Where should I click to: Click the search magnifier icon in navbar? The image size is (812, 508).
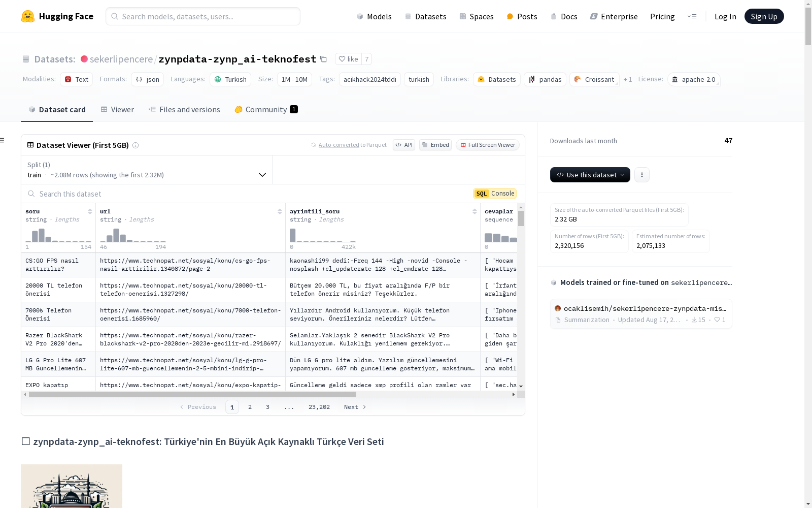coord(115,16)
